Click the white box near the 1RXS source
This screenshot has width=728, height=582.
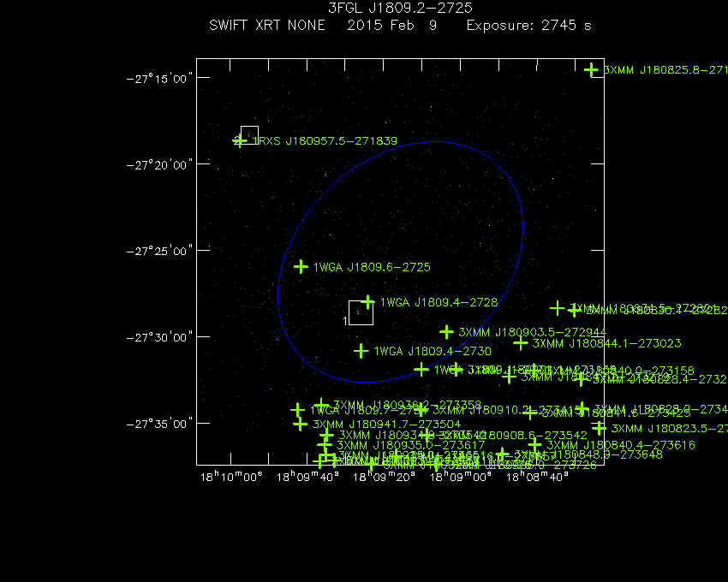tap(249, 135)
